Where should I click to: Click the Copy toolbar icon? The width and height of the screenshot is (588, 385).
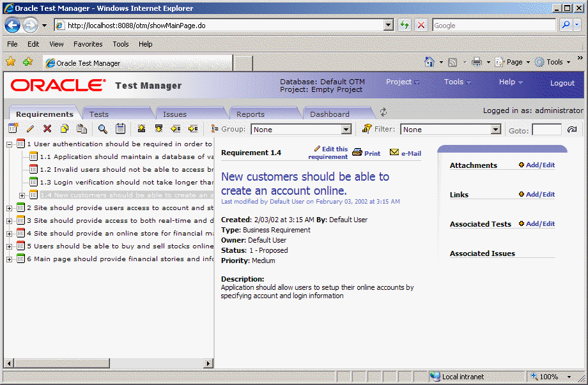coord(65,129)
